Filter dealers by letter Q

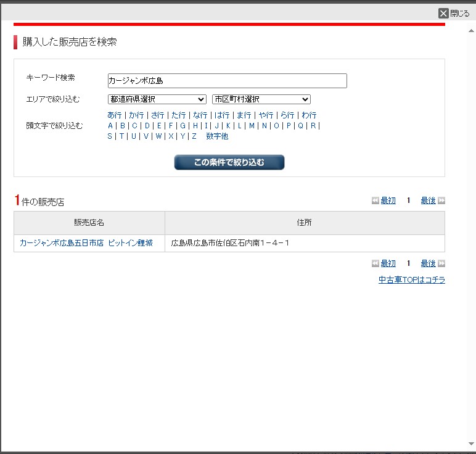pyautogui.click(x=300, y=126)
